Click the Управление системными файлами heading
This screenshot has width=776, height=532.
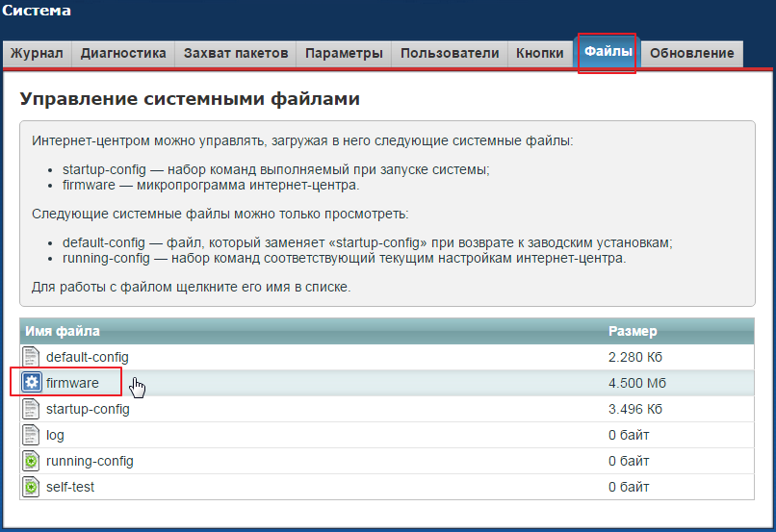tap(190, 99)
